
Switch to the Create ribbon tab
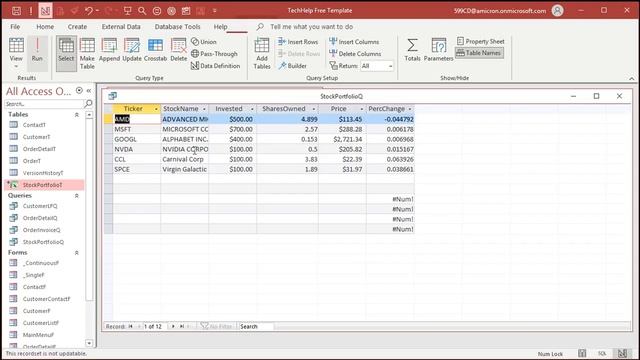pyautogui.click(x=77, y=27)
